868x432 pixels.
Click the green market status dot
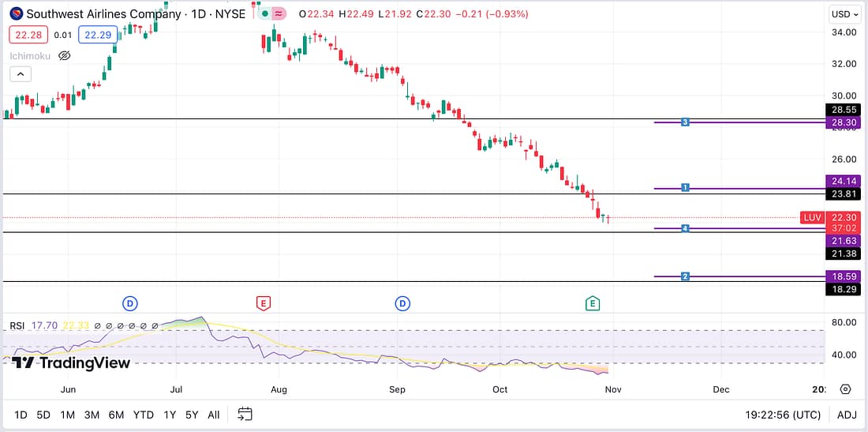(264, 14)
